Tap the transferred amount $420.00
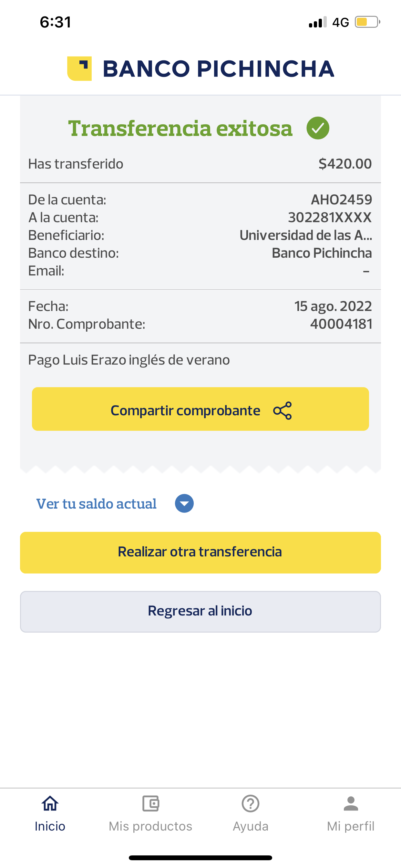Image resolution: width=401 pixels, height=868 pixels. point(345,164)
